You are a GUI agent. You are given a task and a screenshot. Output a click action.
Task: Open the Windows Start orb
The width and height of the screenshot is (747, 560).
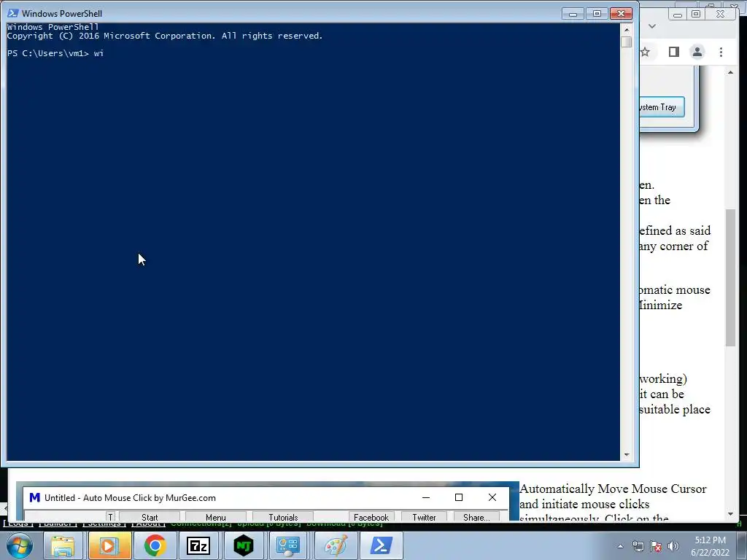(x=19, y=545)
